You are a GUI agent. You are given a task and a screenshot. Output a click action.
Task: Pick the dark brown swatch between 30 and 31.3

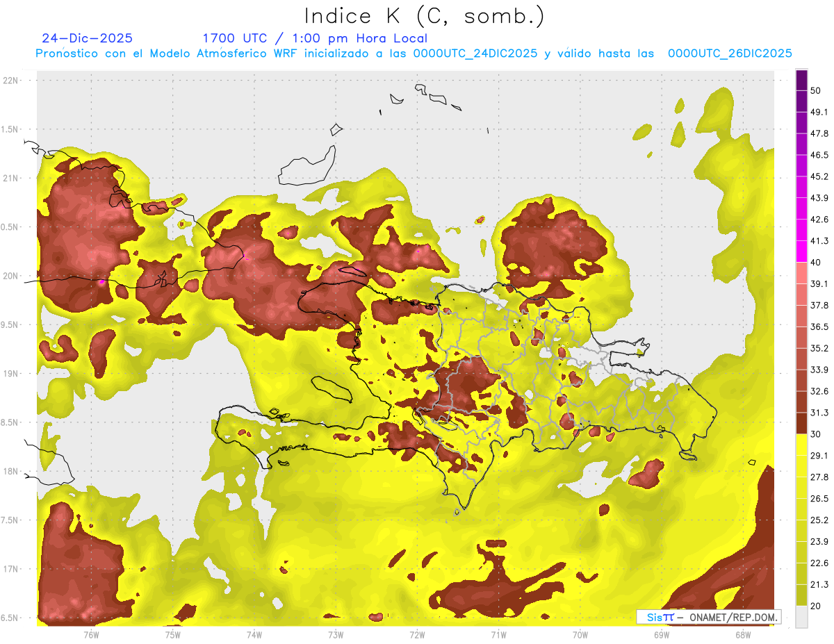coord(801,423)
